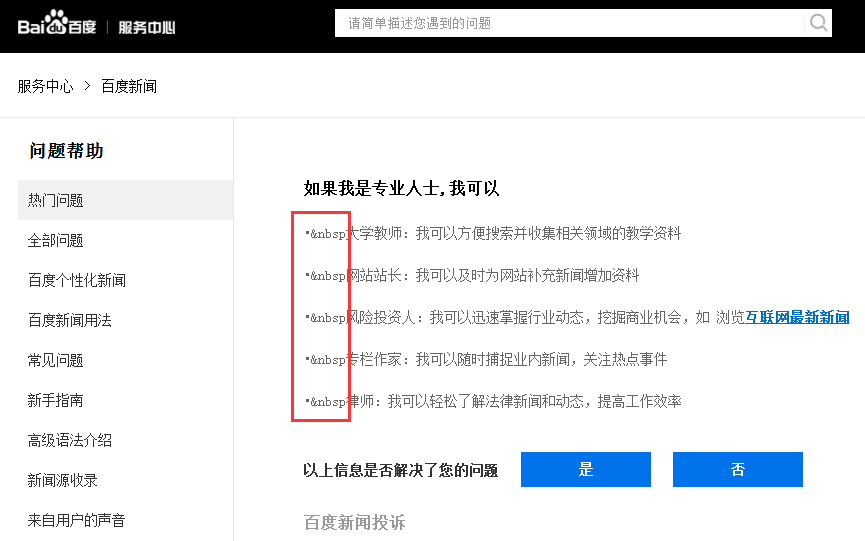Screen dimensions: 865x541
Task: Go to 服务中心 in breadcrumb
Action: [45, 87]
